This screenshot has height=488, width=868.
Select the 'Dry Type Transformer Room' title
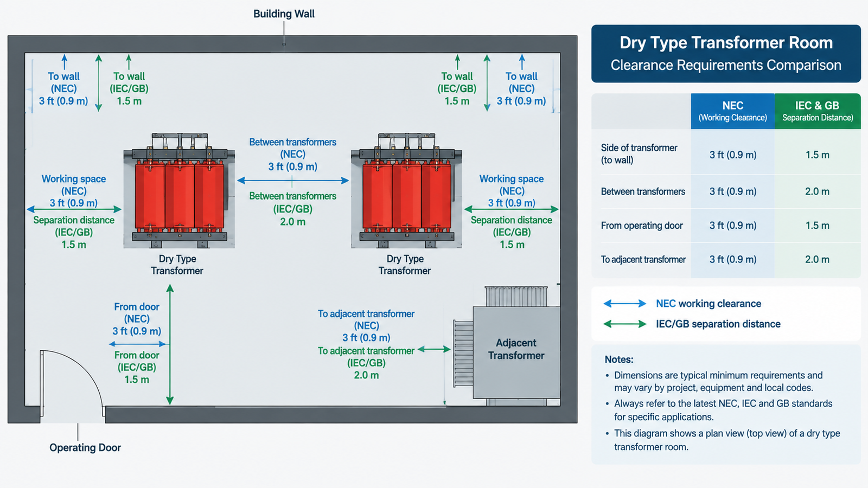coord(726,43)
